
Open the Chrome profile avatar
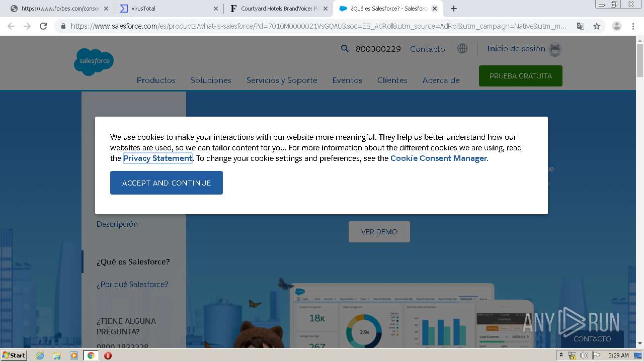pyautogui.click(x=616, y=26)
